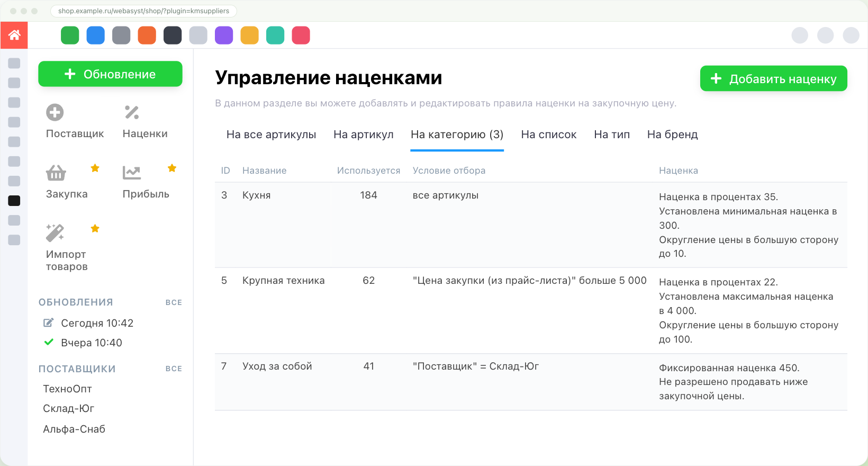Click the star next to Прибыль
This screenshot has height=466, width=868.
(172, 168)
